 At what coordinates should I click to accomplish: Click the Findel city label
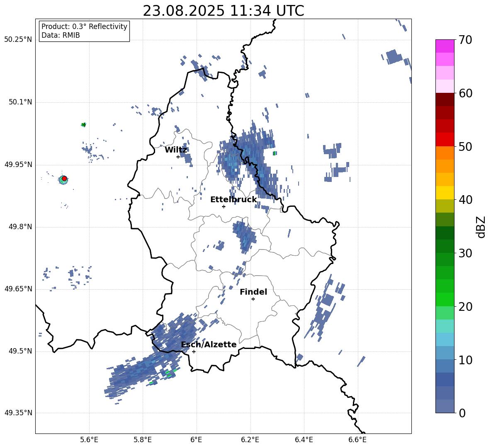[253, 292]
